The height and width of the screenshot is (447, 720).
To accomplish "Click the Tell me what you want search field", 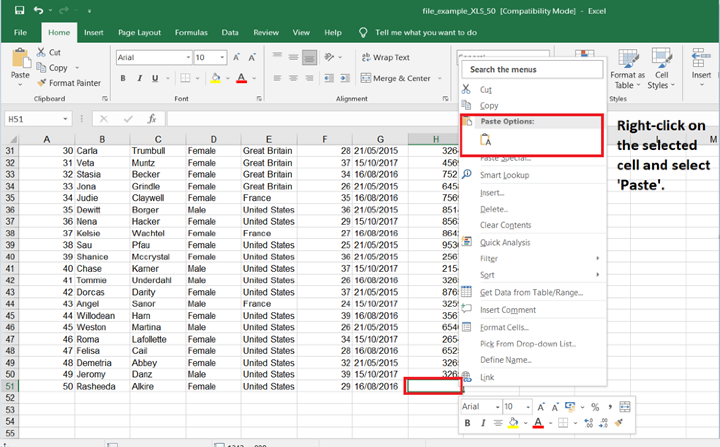I will (x=425, y=33).
